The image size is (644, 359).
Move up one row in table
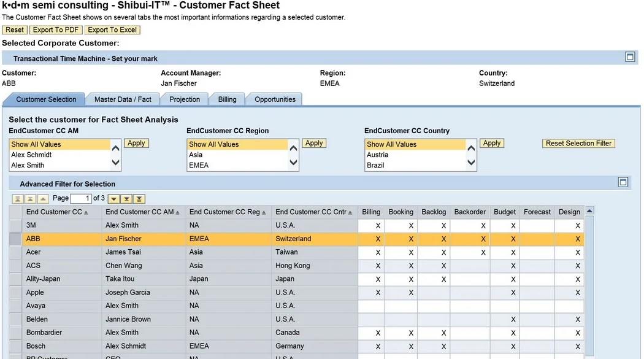(x=43, y=199)
